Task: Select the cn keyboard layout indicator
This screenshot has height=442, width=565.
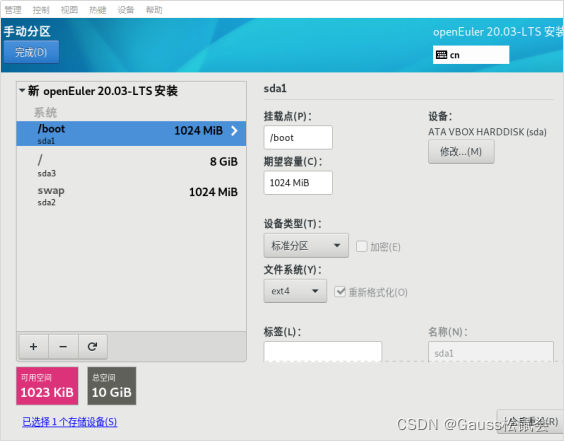Action: (x=471, y=55)
